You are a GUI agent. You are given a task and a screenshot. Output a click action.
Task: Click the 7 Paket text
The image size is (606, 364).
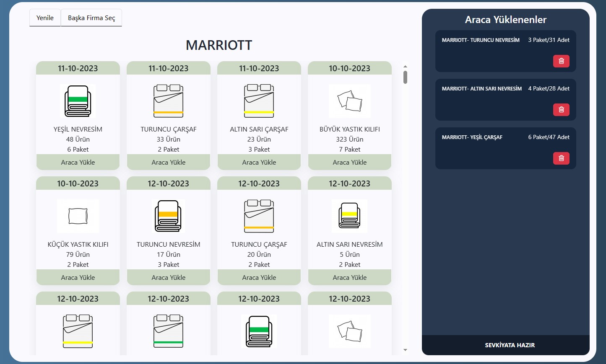click(x=350, y=150)
